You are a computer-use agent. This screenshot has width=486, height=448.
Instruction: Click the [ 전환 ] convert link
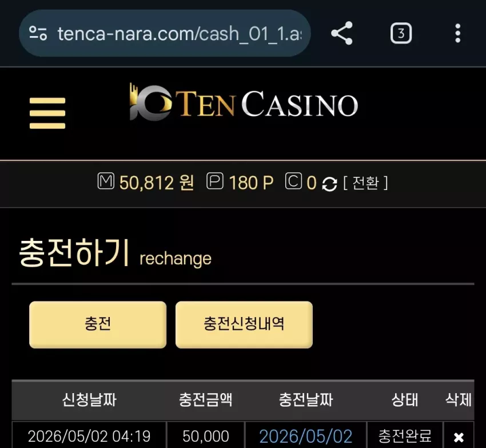(x=365, y=183)
